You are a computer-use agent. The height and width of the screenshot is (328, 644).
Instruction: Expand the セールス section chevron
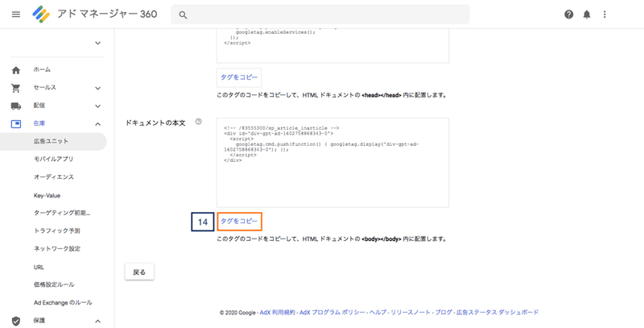[97, 88]
